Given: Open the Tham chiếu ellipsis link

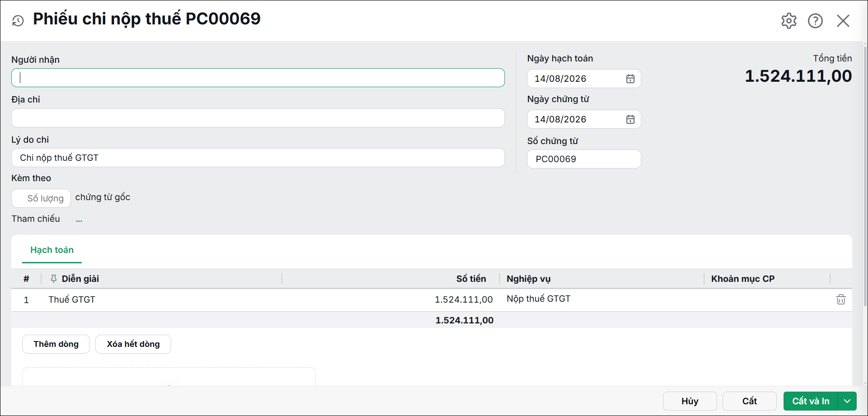Looking at the screenshot, I should click(x=79, y=220).
